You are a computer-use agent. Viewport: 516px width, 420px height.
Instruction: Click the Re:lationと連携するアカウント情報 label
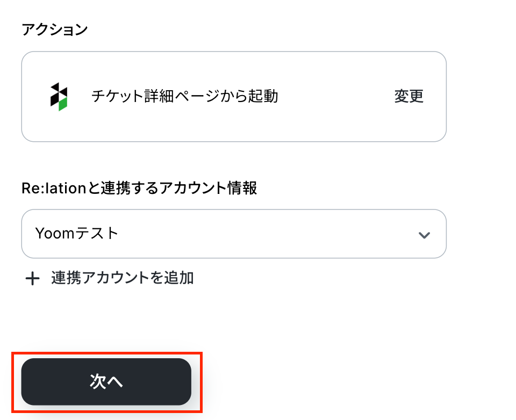(x=139, y=188)
